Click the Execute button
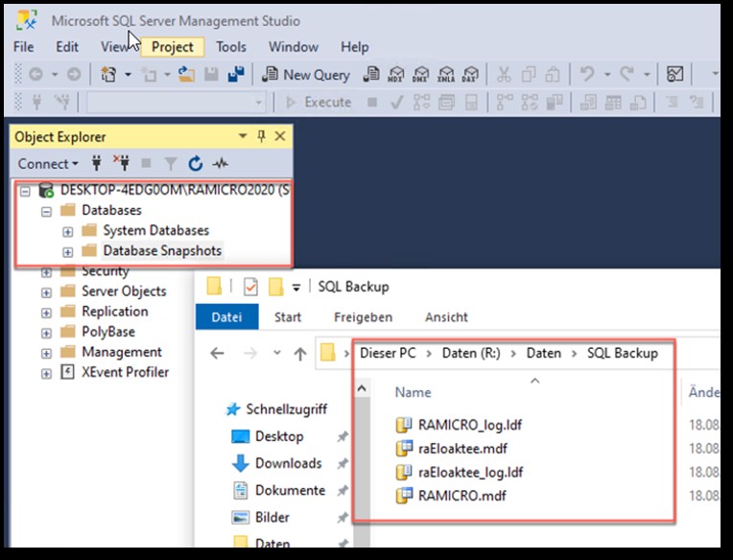 (319, 102)
